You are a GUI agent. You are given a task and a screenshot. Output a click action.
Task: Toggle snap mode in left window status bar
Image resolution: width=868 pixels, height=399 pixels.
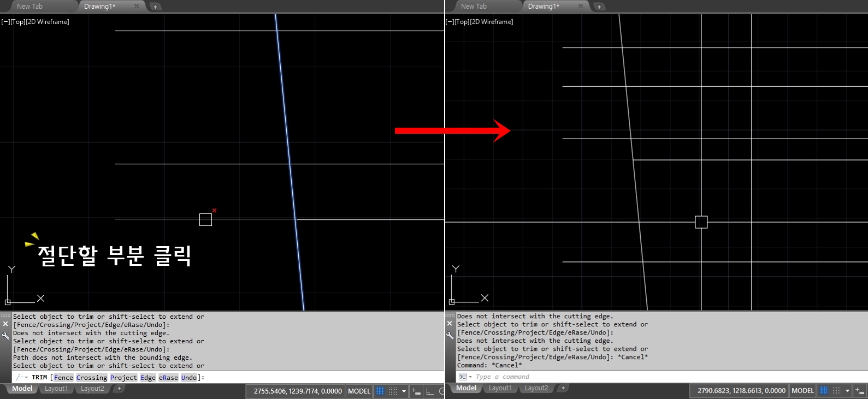tap(393, 391)
